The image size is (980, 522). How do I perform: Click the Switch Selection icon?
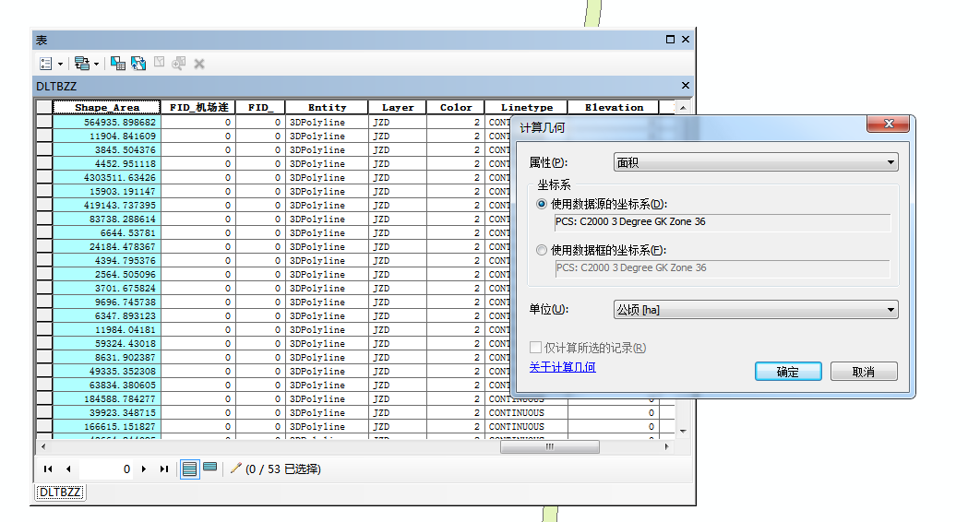click(138, 64)
